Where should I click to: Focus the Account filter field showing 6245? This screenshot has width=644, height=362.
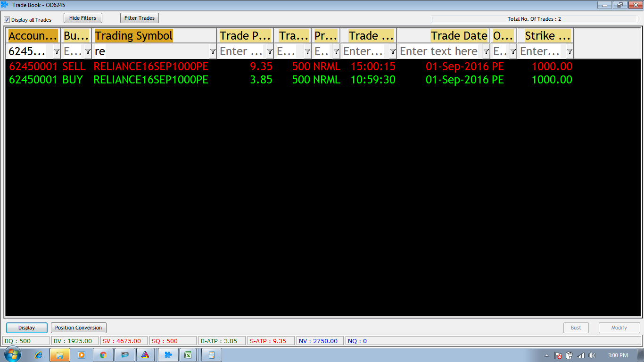[29, 51]
